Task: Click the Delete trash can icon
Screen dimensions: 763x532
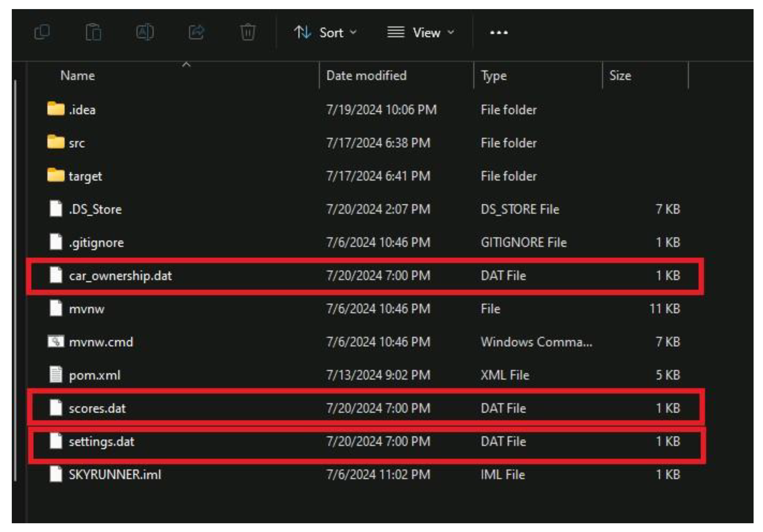Action: 248,32
